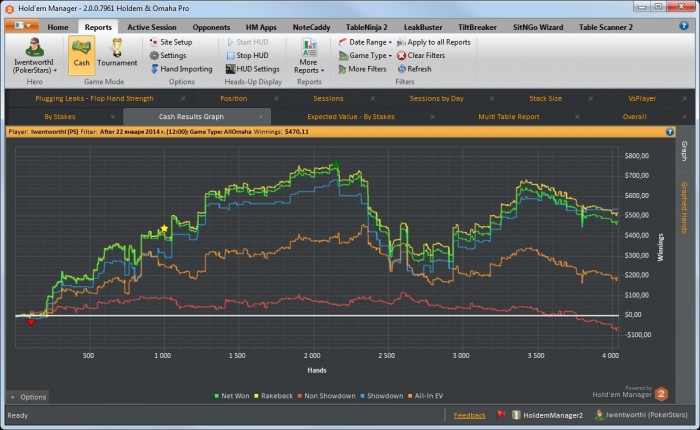The width and height of the screenshot is (700, 430).
Task: Open More Filters
Action: [x=362, y=69]
